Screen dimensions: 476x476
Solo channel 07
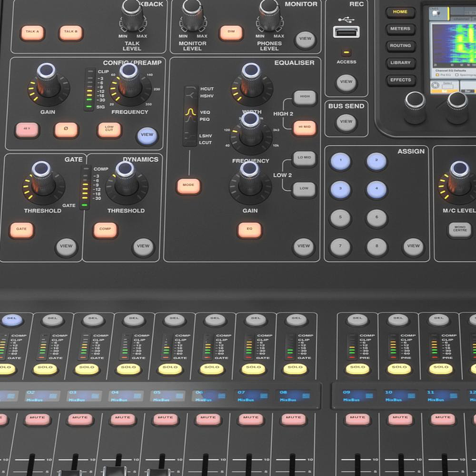pyautogui.click(x=253, y=368)
